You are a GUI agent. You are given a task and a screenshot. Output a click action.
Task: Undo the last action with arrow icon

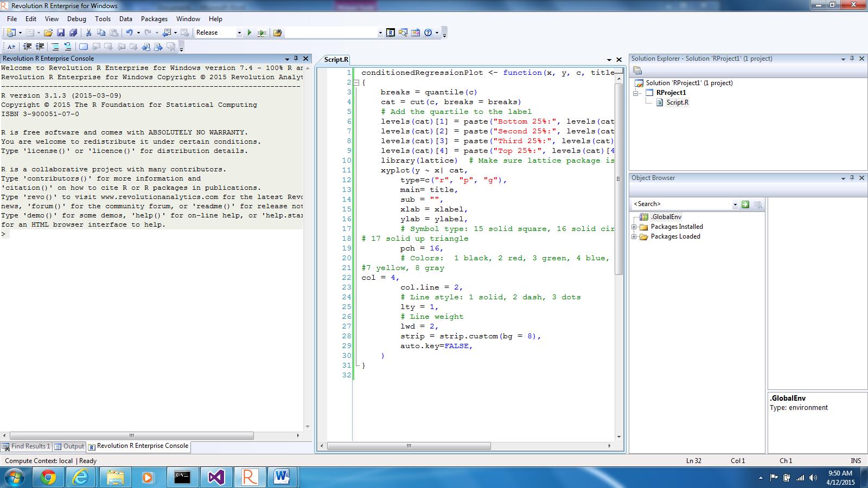click(x=129, y=33)
